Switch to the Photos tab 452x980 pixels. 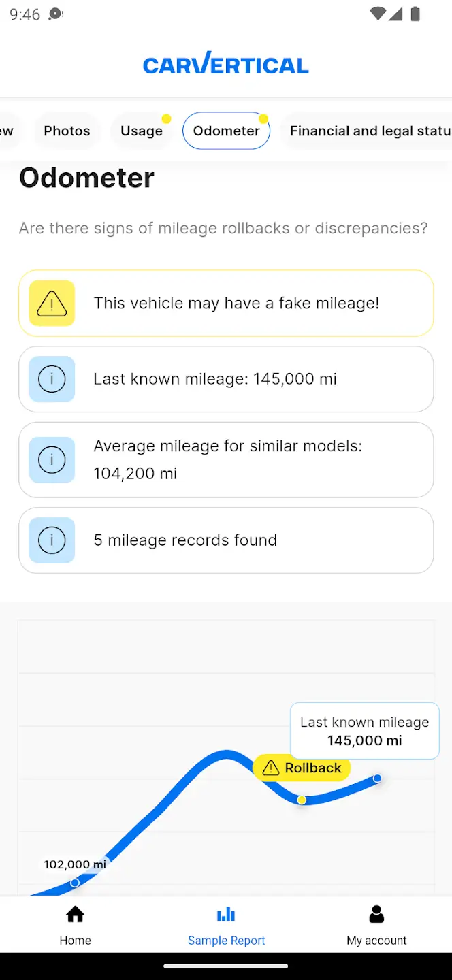(67, 131)
